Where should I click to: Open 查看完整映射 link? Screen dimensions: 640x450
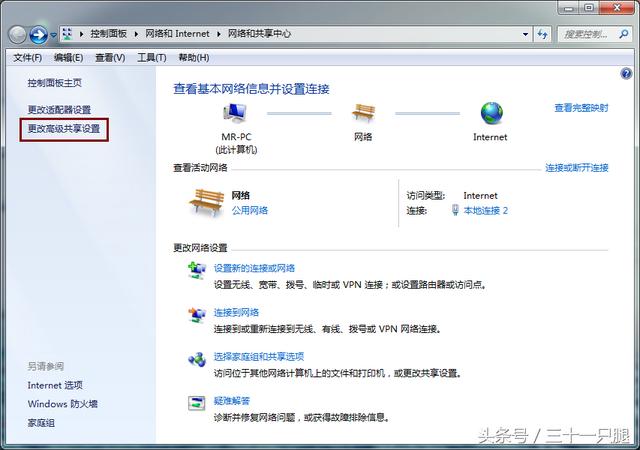tap(581, 108)
